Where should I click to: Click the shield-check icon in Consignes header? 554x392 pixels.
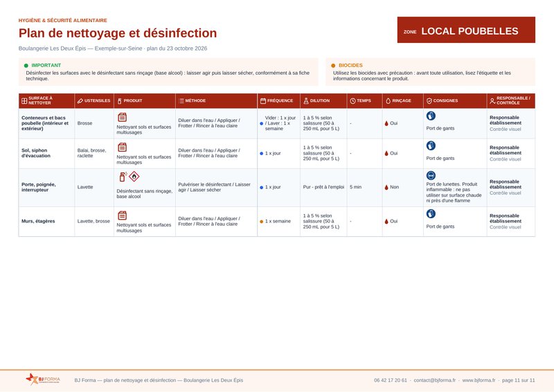click(429, 100)
